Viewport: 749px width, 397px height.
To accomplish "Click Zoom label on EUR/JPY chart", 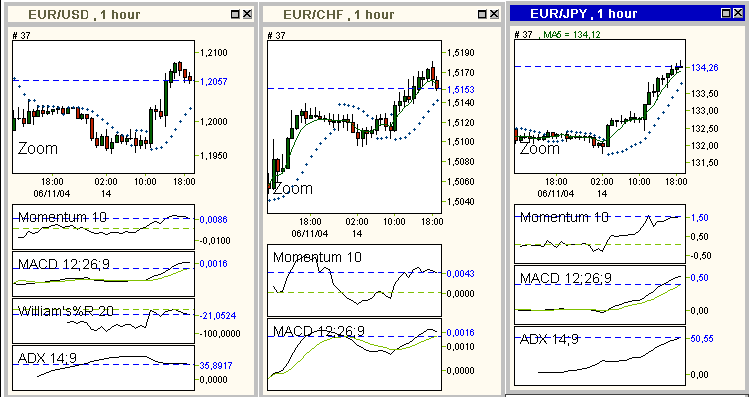I will (x=539, y=149).
